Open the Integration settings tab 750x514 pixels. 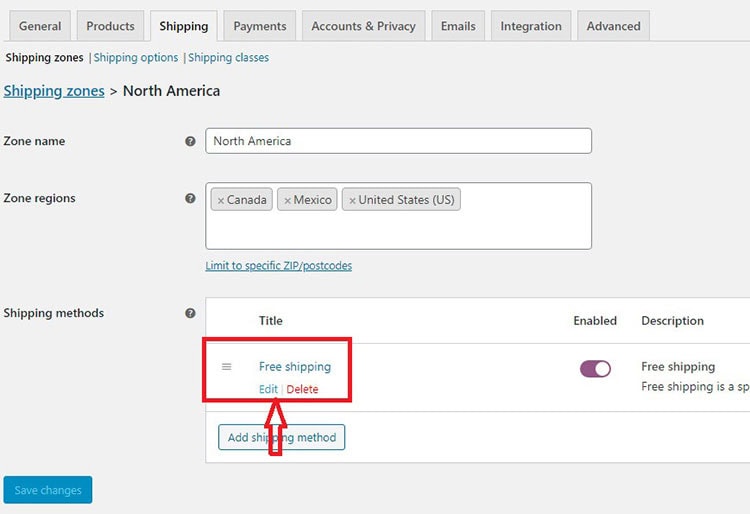pyautogui.click(x=531, y=26)
